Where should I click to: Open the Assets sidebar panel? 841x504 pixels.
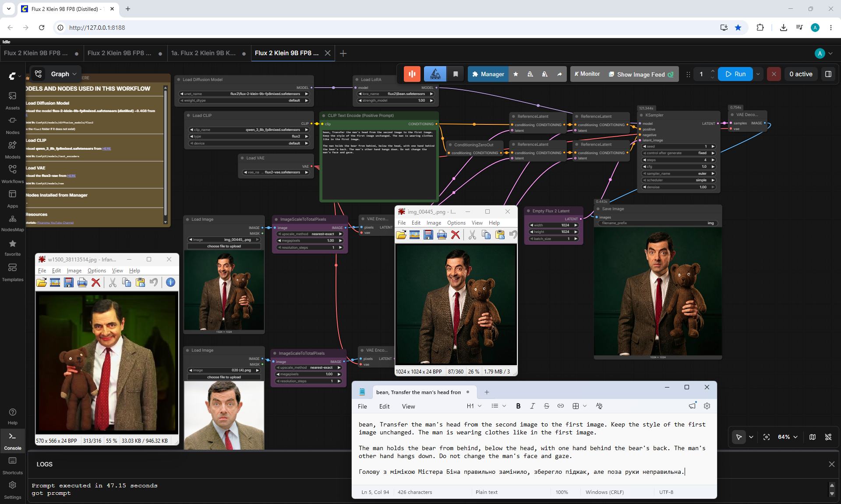coord(12,100)
